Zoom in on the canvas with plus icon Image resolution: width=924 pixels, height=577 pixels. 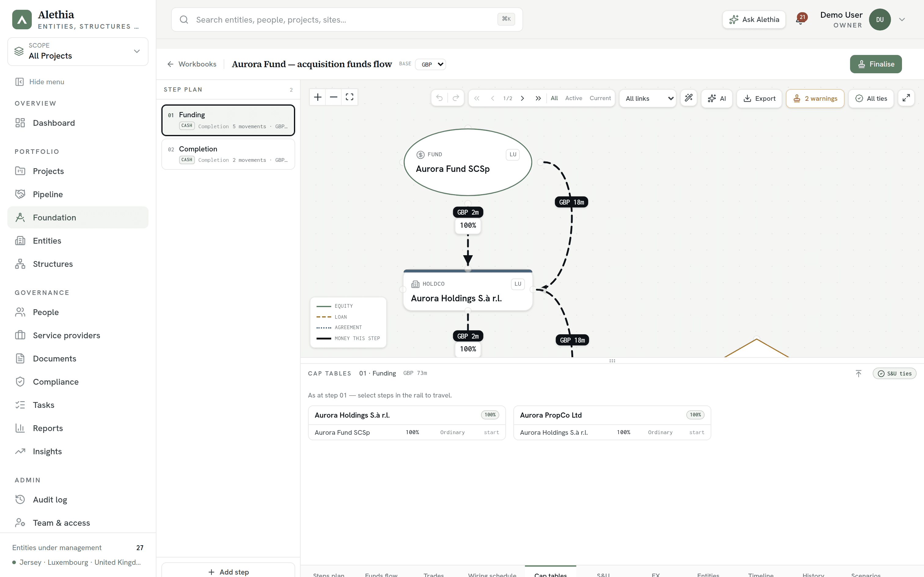pos(317,97)
